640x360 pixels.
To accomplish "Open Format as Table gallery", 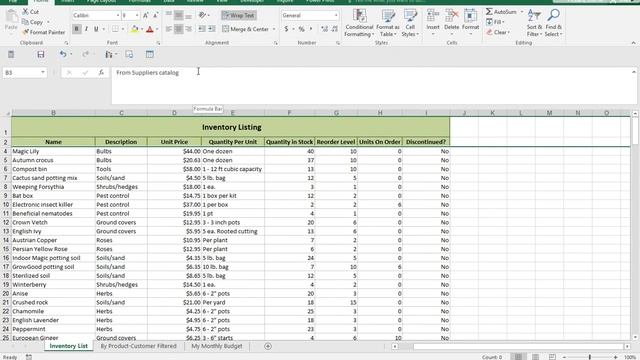I will pos(388,23).
